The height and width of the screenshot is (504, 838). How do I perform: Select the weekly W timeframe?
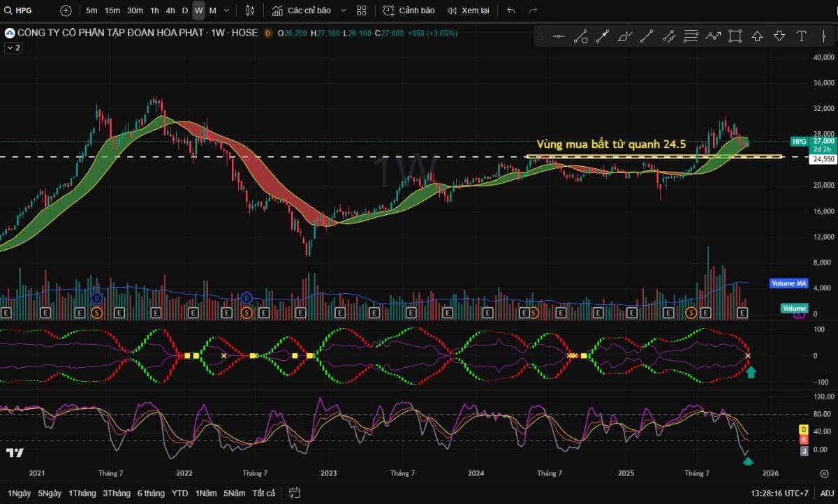click(x=199, y=10)
